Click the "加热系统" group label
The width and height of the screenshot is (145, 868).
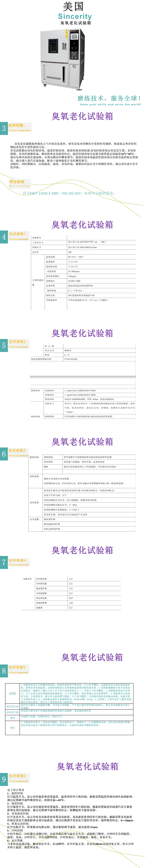point(34,476)
